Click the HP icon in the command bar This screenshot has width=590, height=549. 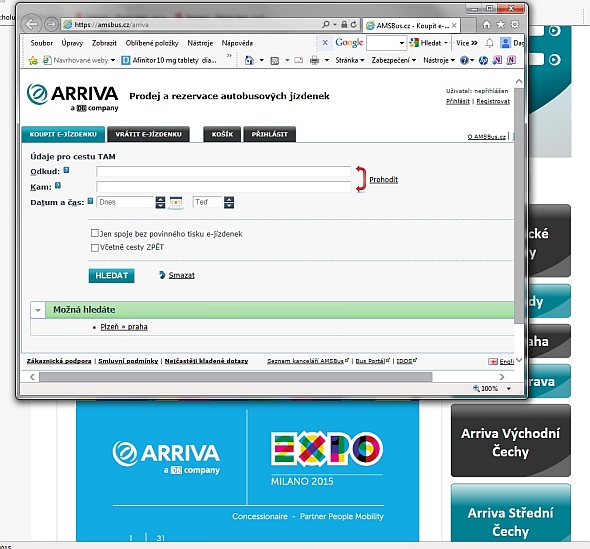pyautogui.click(x=484, y=60)
